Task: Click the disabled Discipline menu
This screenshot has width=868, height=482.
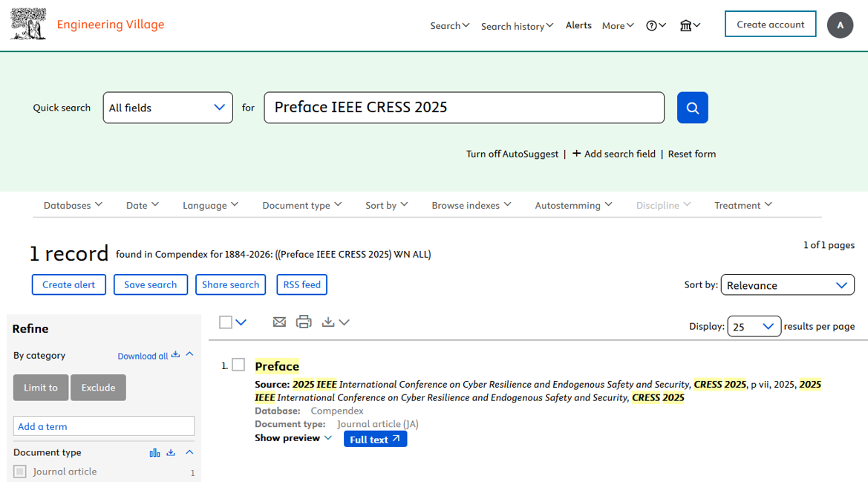Action: click(x=663, y=205)
